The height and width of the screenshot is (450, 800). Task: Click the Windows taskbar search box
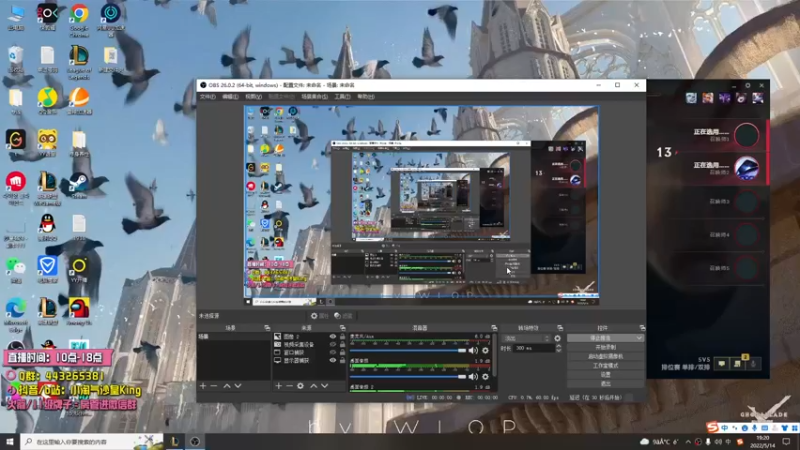click(x=92, y=441)
